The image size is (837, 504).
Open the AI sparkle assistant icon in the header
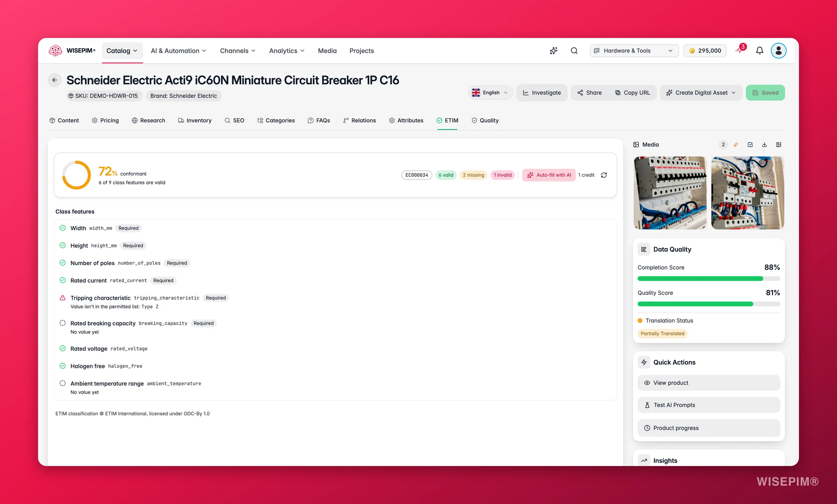pos(553,51)
